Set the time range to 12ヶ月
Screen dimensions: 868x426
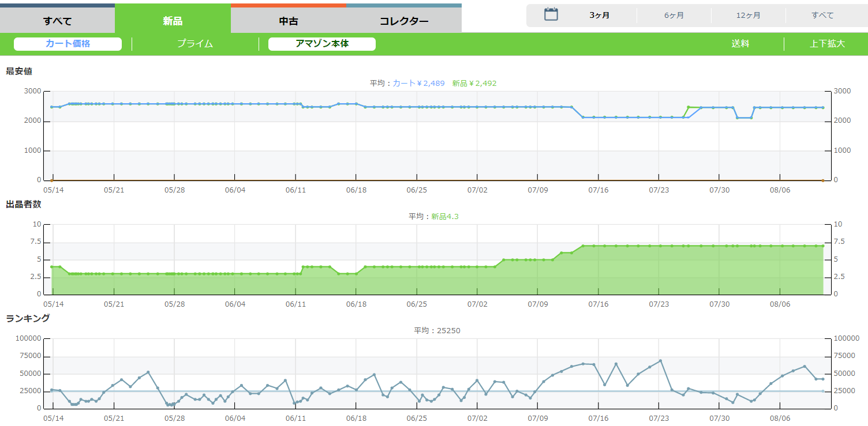[x=748, y=16]
